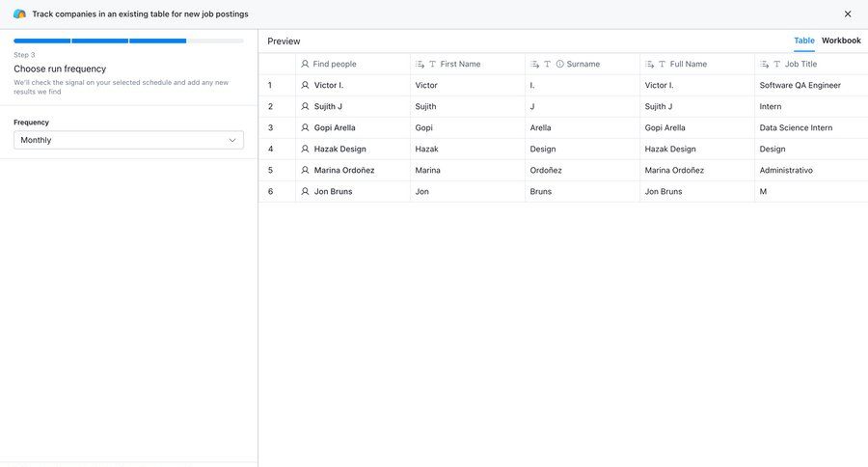Viewport: 868px width, 467px height.
Task: Click the formula icon in Full Name header
Action: point(649,65)
